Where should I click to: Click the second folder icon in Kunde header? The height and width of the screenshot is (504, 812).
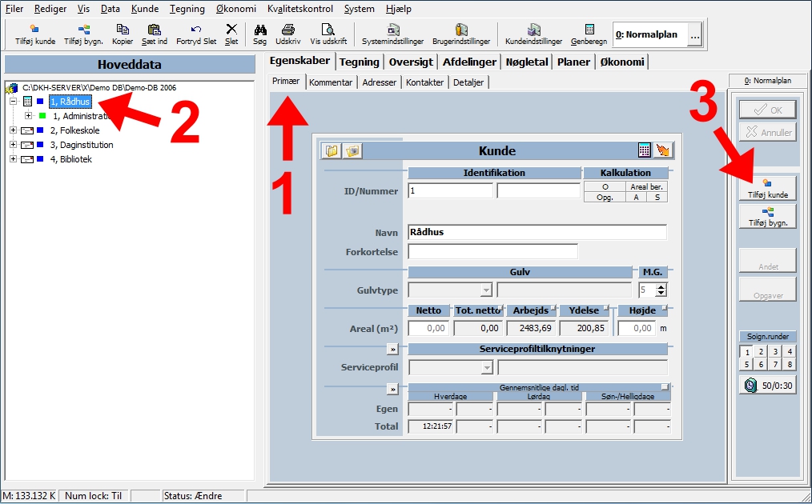pyautogui.click(x=352, y=150)
